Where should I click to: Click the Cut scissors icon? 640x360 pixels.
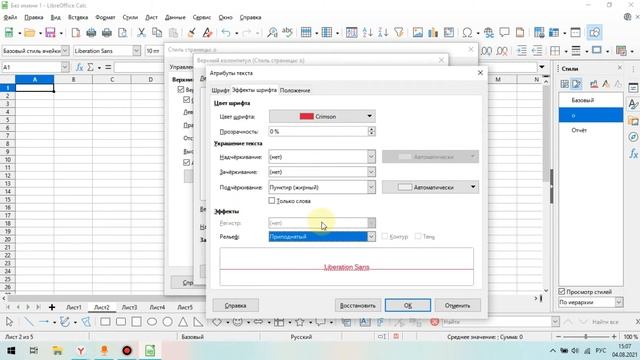click(x=141, y=33)
